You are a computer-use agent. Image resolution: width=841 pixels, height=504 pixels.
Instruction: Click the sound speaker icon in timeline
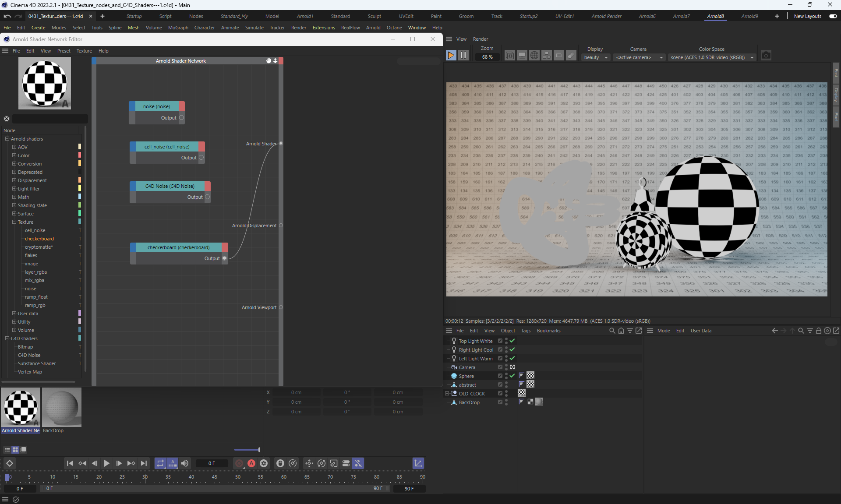(x=185, y=463)
